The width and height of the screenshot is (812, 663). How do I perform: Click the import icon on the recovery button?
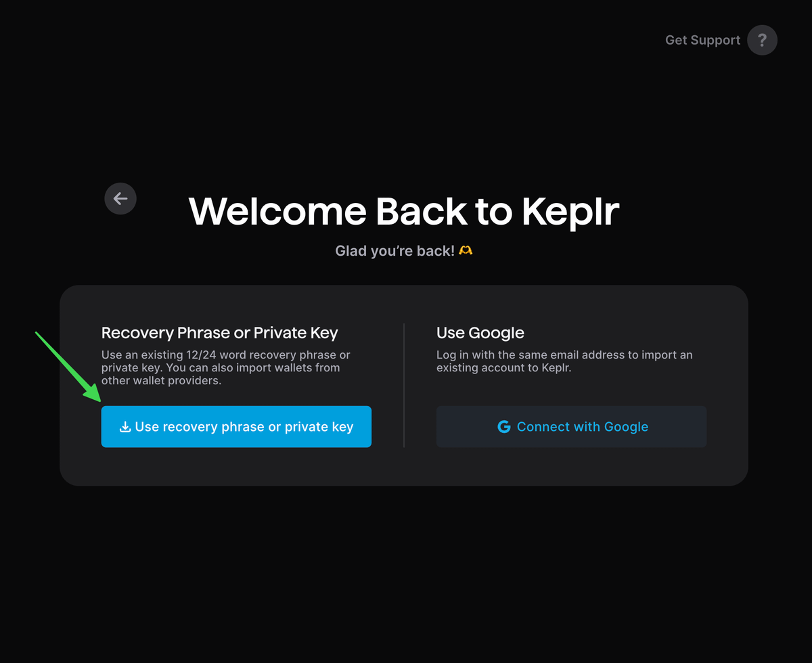click(x=125, y=427)
